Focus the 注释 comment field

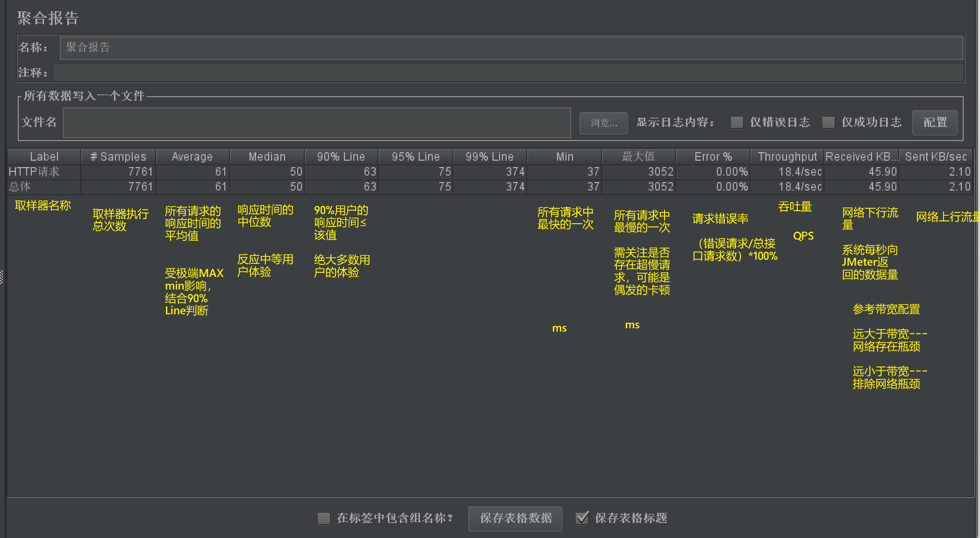tap(508, 73)
